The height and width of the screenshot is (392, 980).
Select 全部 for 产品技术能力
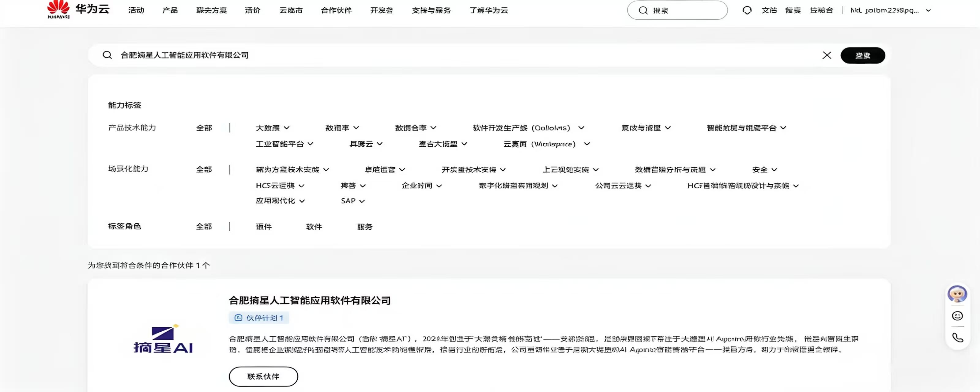pyautogui.click(x=204, y=128)
